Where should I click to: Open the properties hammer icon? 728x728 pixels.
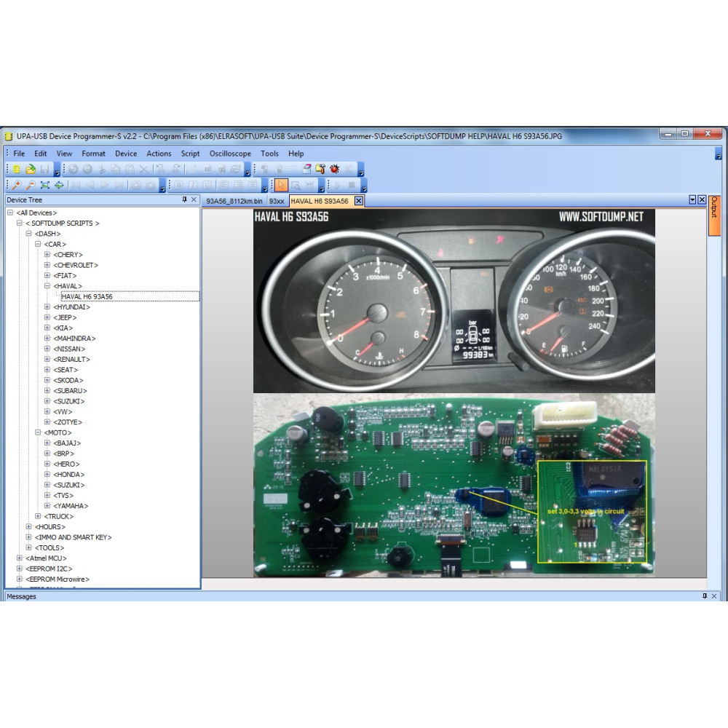pyautogui.click(x=320, y=170)
